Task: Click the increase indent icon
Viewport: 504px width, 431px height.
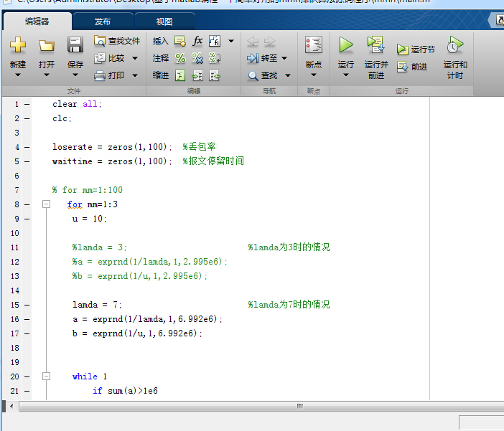Action: coord(197,75)
